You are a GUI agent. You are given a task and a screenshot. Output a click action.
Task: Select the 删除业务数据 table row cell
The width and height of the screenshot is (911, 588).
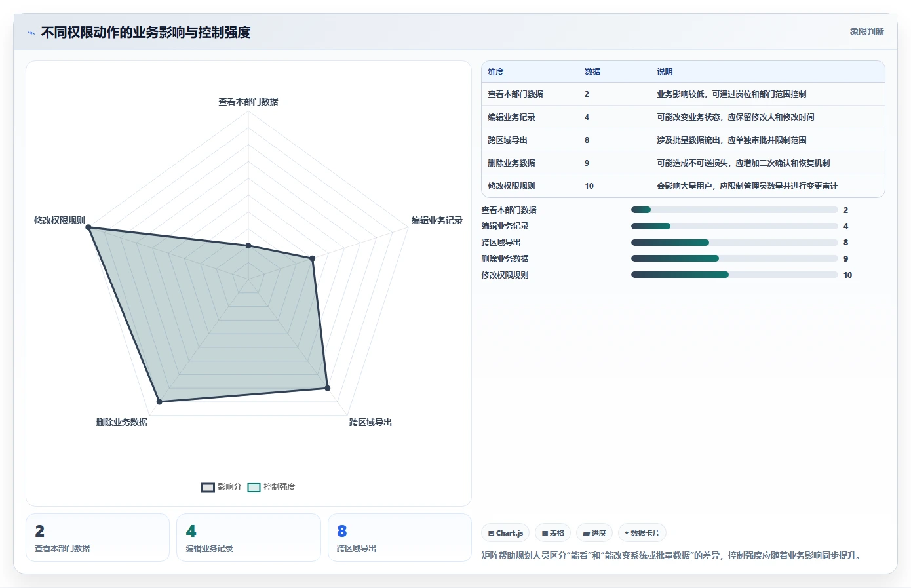pos(511,163)
